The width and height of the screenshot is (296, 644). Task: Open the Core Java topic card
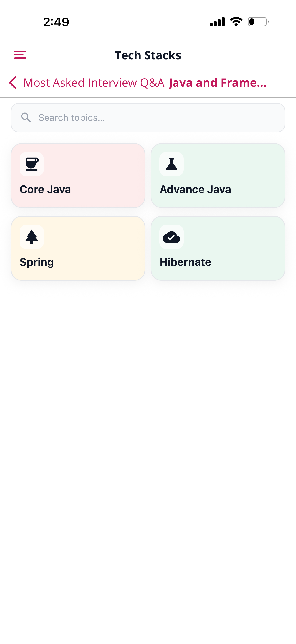78,176
